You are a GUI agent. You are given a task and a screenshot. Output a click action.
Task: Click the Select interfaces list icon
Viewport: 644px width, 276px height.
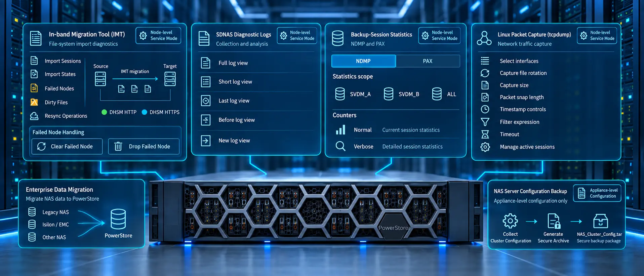click(x=485, y=61)
